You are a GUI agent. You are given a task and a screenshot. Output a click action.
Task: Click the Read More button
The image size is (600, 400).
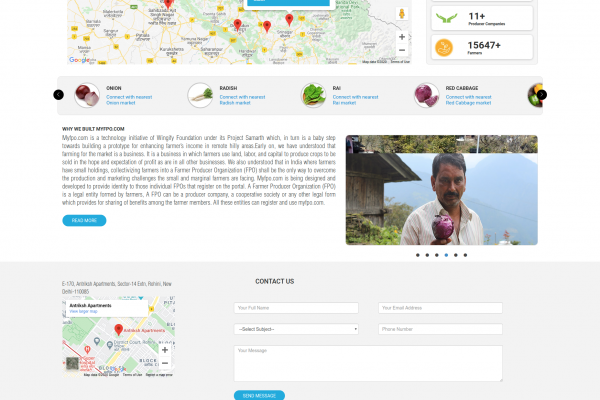(x=84, y=220)
